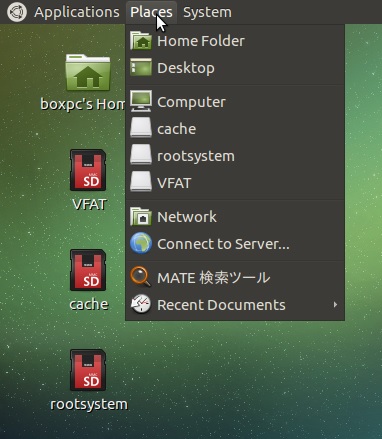Click the Computer monitor icon
This screenshot has width=382, height=439.
click(141, 101)
